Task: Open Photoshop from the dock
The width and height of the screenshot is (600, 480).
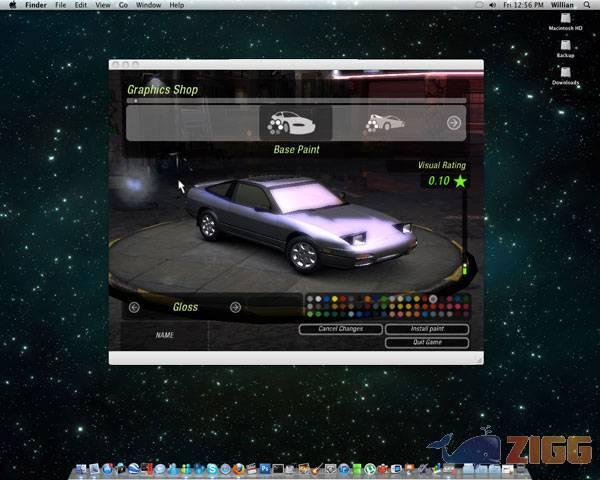Action: [265, 469]
